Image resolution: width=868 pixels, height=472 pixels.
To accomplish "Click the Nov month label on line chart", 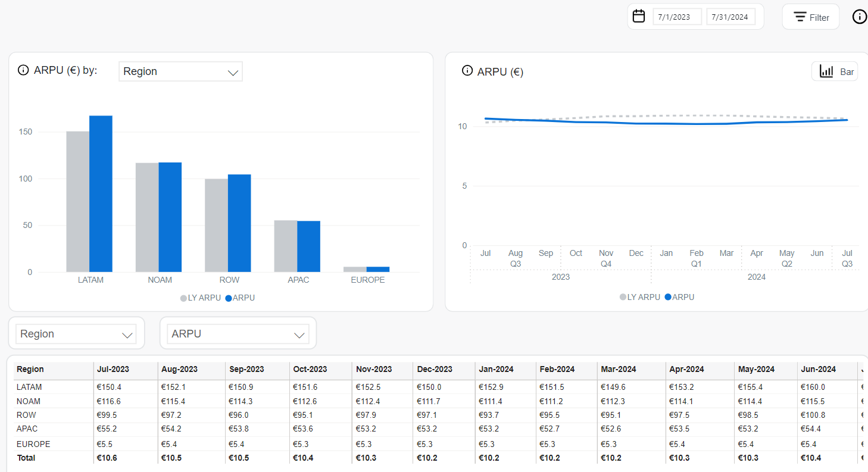I will tap(606, 253).
